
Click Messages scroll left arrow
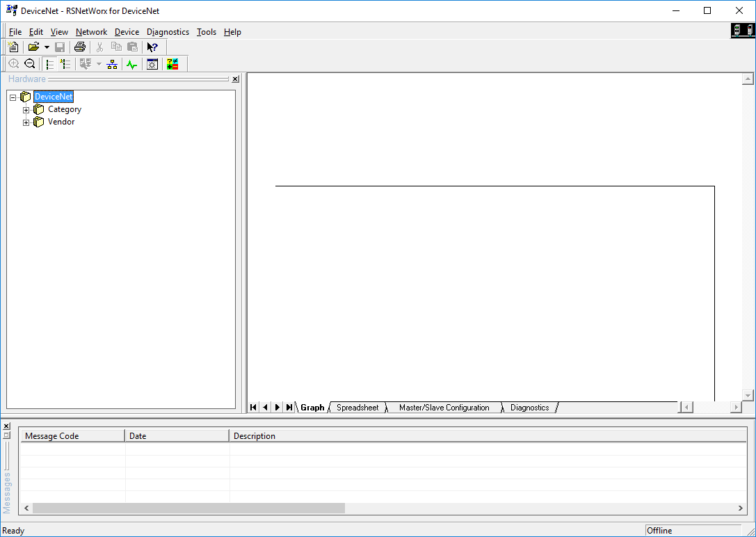26,508
